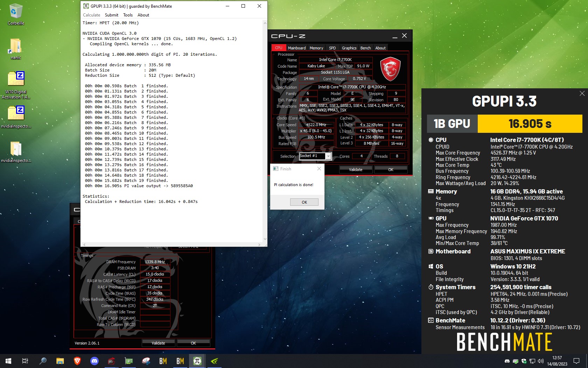Switch to the Graphics tab in CPU-Z
Screen dimensions: 588x368
point(349,48)
